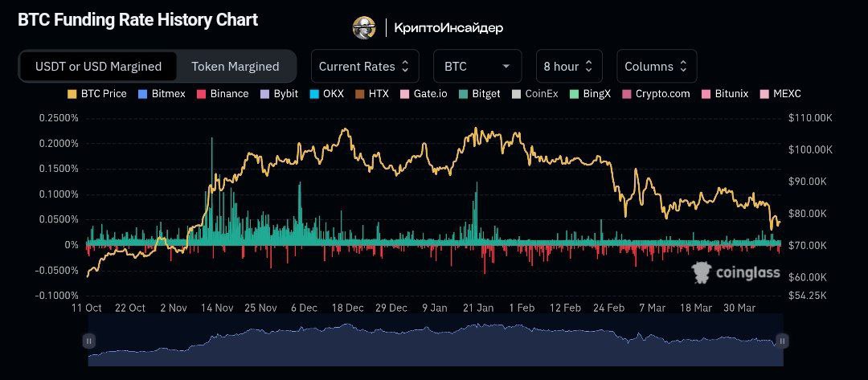Click the -0.1000% left axis label
This screenshot has height=380, width=868.
coord(58,296)
